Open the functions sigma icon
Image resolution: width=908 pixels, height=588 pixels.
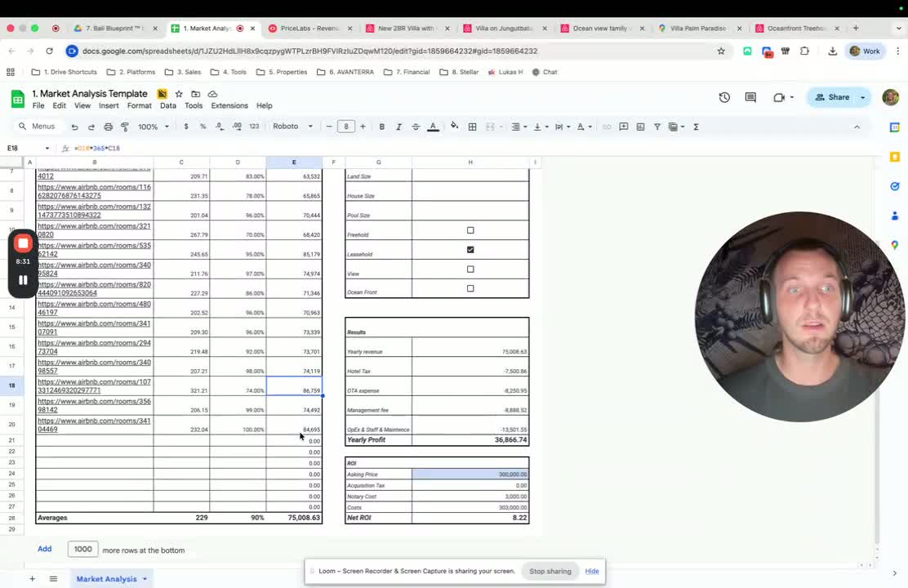pyautogui.click(x=696, y=127)
